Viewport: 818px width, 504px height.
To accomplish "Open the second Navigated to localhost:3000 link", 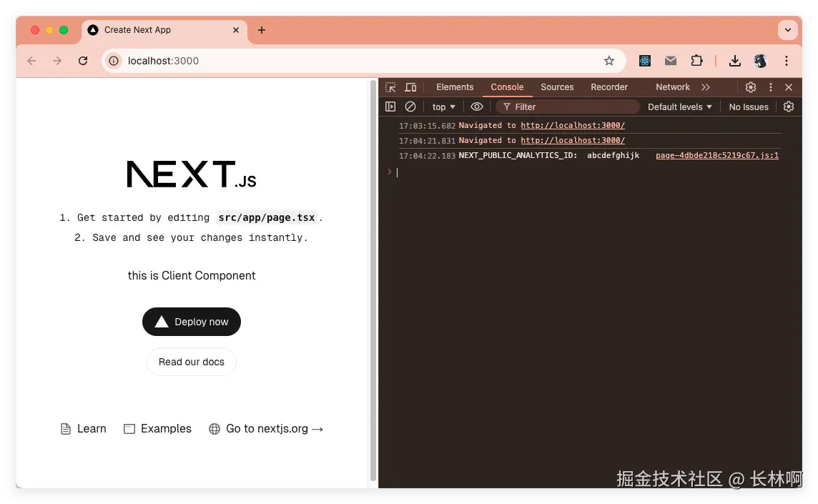I will click(573, 140).
